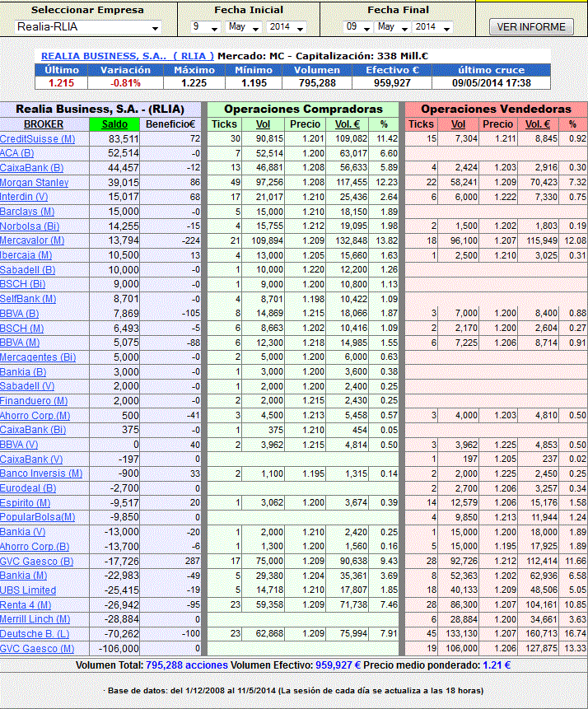Open Ahorro Corp.(M) broker link
The width and height of the screenshot is (588, 709).
click(x=35, y=416)
